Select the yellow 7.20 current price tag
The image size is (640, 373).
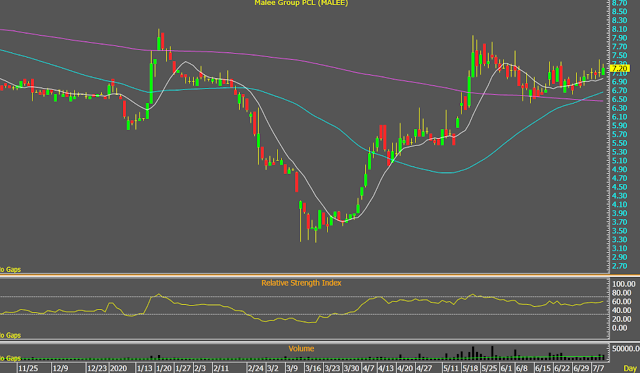(620, 69)
